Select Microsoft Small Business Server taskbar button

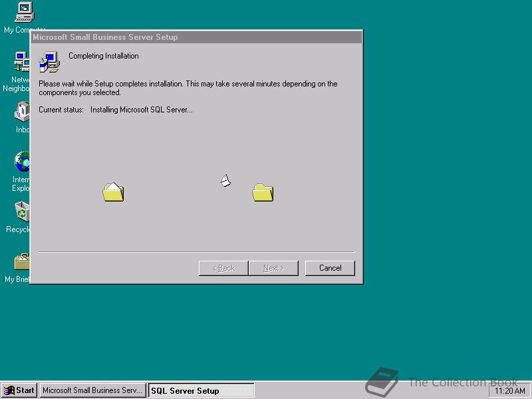pos(92,390)
